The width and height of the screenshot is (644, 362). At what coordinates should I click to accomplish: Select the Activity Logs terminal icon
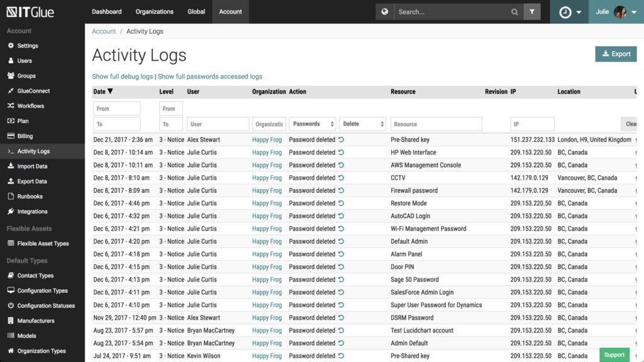[x=10, y=151]
